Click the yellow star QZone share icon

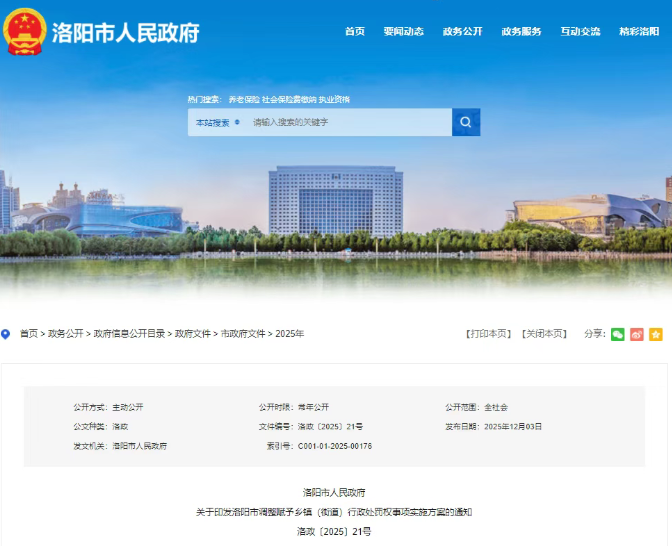click(656, 334)
